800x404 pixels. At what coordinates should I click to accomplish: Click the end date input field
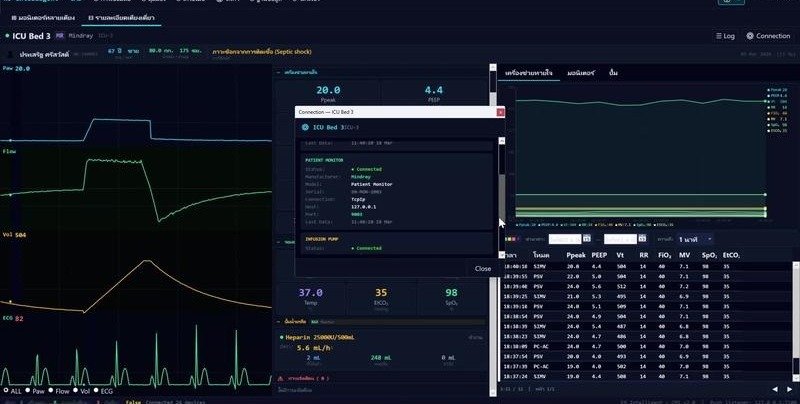(x=620, y=239)
